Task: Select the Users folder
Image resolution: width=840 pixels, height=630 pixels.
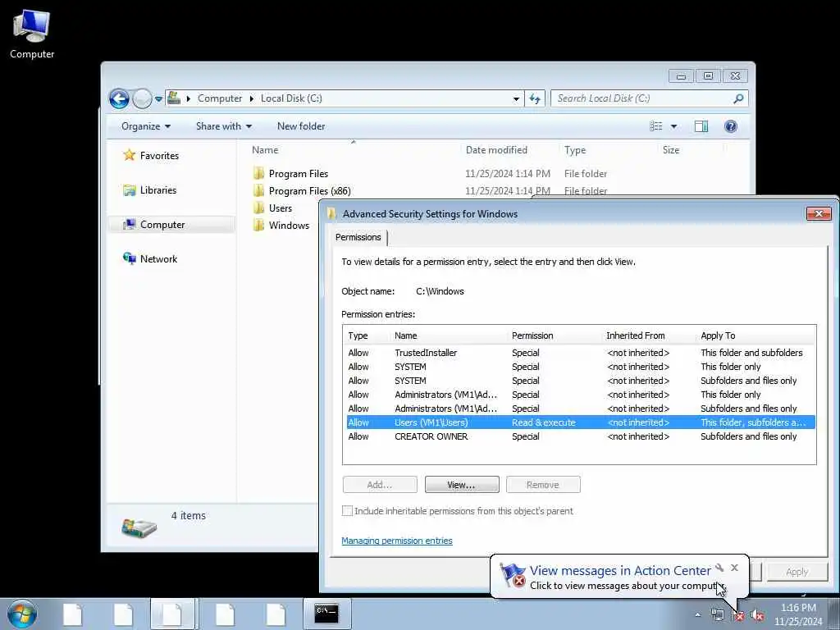Action: pyautogui.click(x=281, y=208)
